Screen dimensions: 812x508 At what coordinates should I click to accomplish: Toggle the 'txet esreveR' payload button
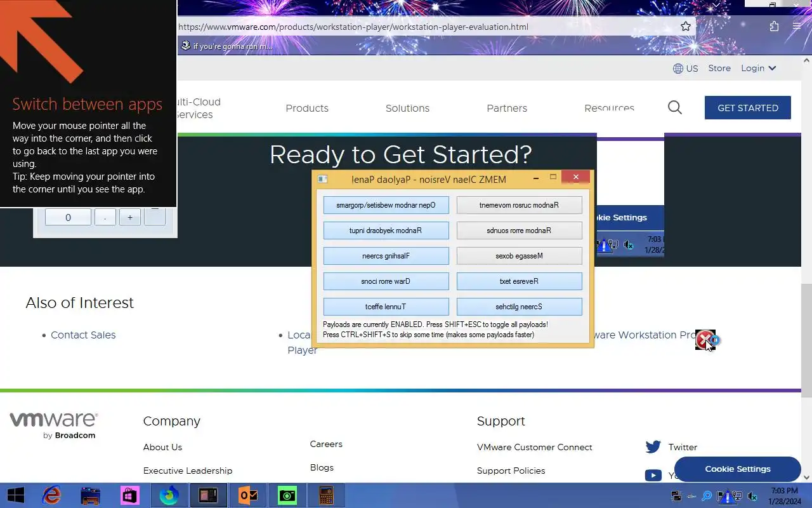pyautogui.click(x=519, y=281)
